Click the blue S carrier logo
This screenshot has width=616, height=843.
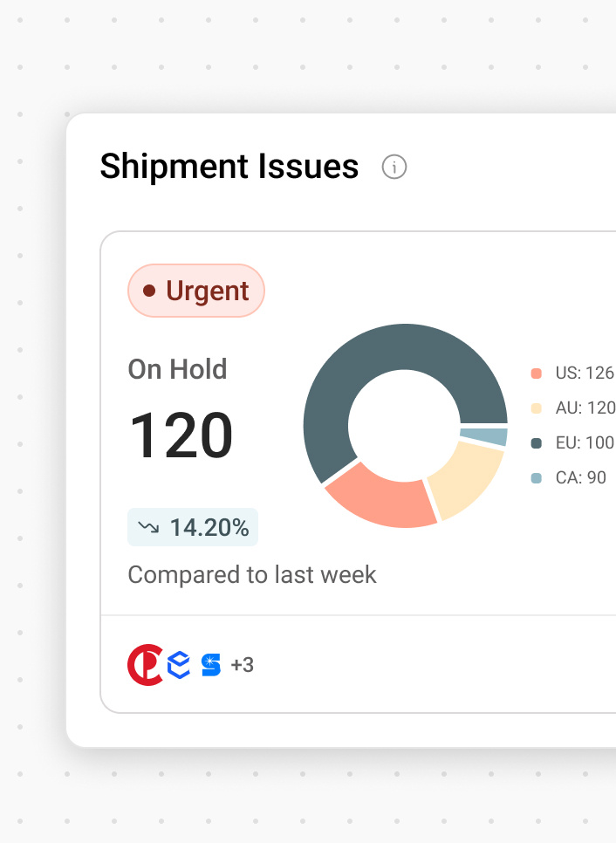click(x=211, y=665)
